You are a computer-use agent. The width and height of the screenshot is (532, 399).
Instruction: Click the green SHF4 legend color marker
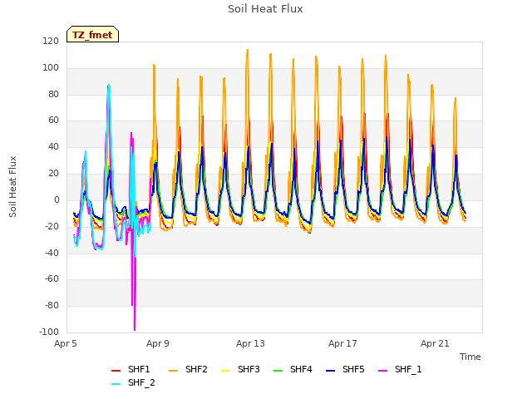278,371
